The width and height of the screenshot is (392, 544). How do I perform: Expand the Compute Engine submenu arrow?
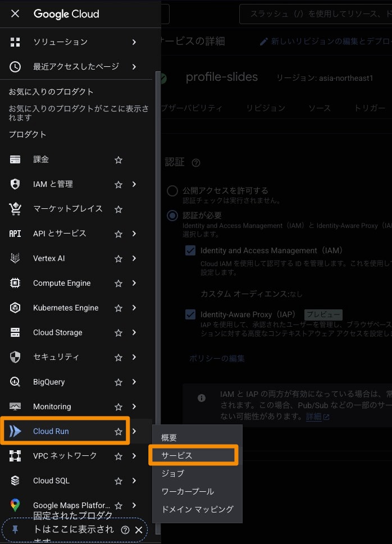tap(134, 283)
